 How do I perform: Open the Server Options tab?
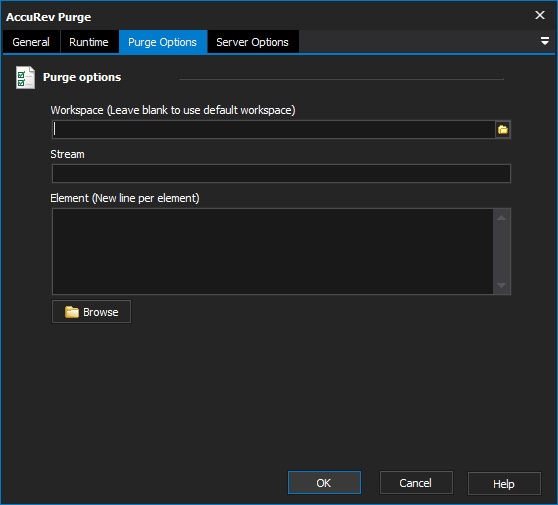[x=253, y=42]
